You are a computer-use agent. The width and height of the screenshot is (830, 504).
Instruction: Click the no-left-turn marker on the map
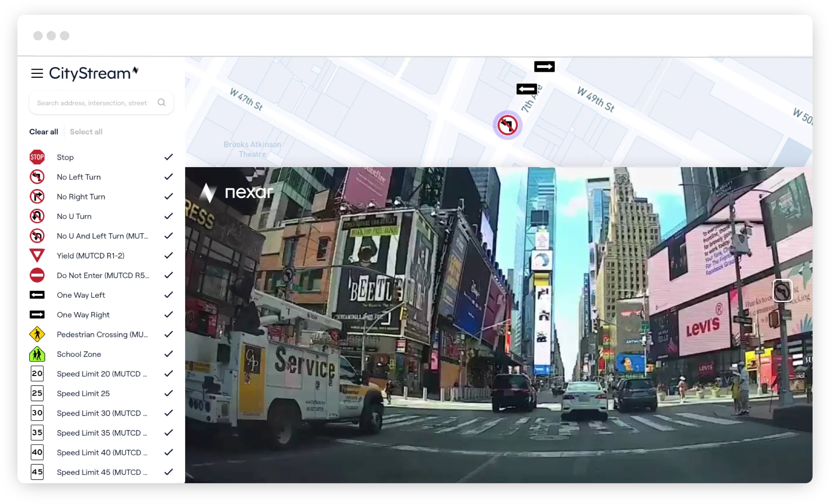pos(507,125)
